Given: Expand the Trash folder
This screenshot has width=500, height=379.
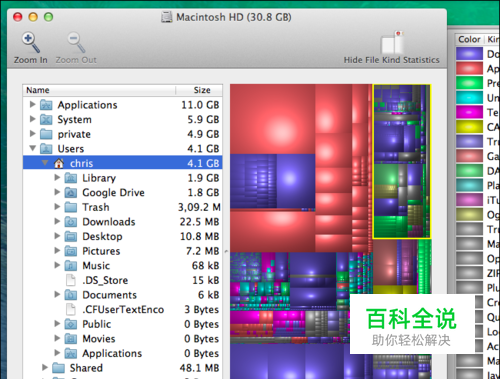Looking at the screenshot, I should [57, 207].
